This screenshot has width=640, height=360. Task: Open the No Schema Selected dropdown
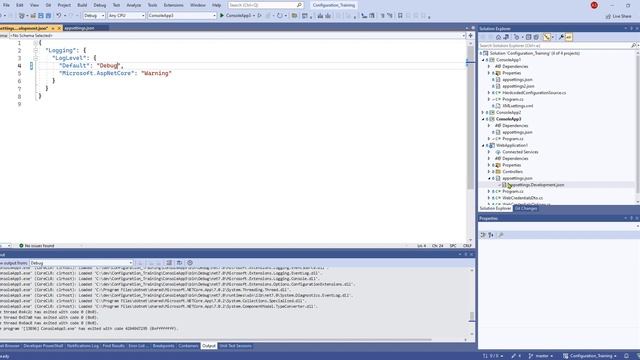[237, 36]
